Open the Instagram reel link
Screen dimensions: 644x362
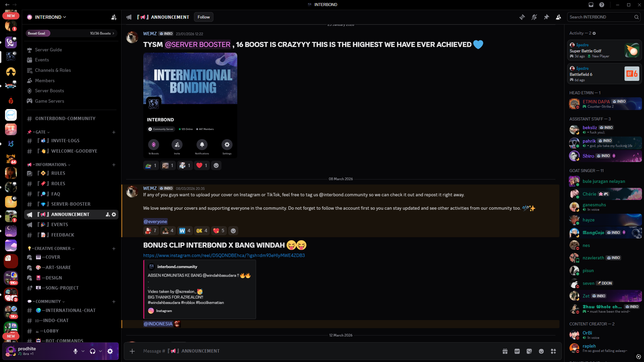pos(224,255)
